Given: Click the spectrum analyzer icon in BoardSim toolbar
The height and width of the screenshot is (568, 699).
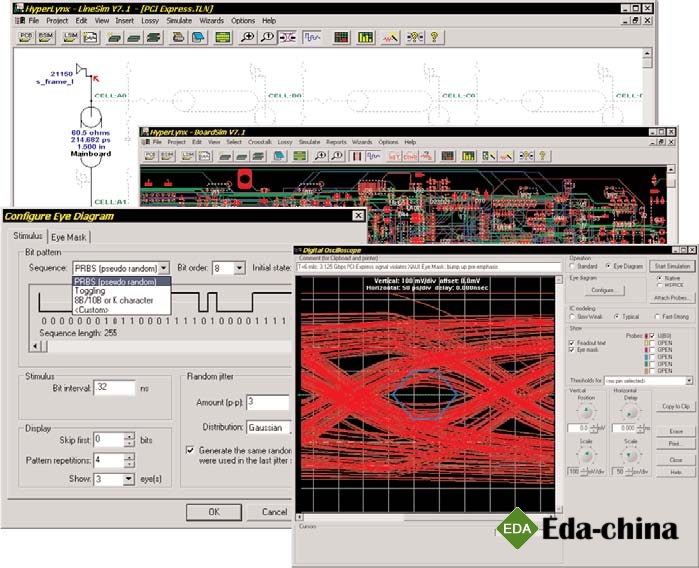Looking at the screenshot, I should 447,156.
